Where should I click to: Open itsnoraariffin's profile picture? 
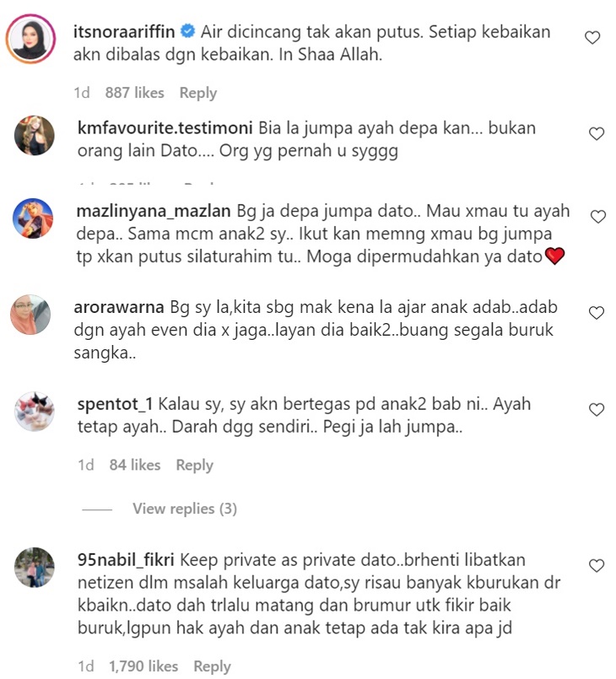tap(30, 39)
